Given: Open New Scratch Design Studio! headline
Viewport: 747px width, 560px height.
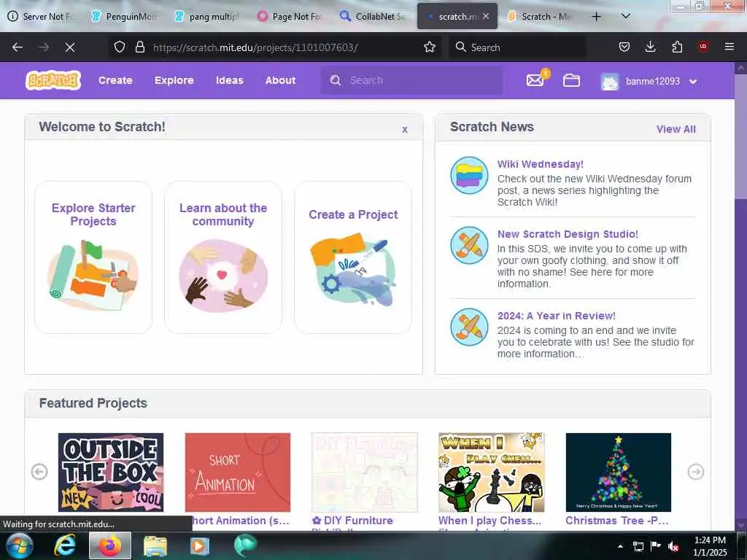Looking at the screenshot, I should click(568, 234).
